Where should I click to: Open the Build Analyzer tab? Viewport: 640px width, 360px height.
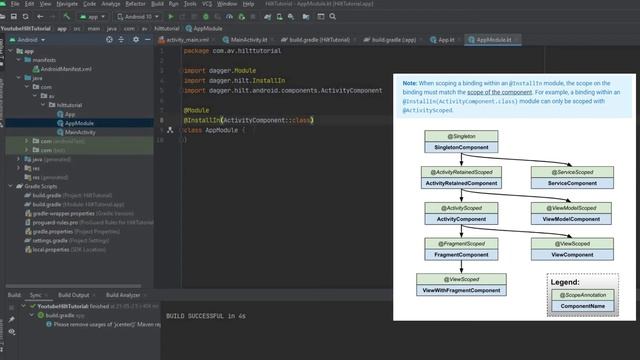pyautogui.click(x=123, y=295)
